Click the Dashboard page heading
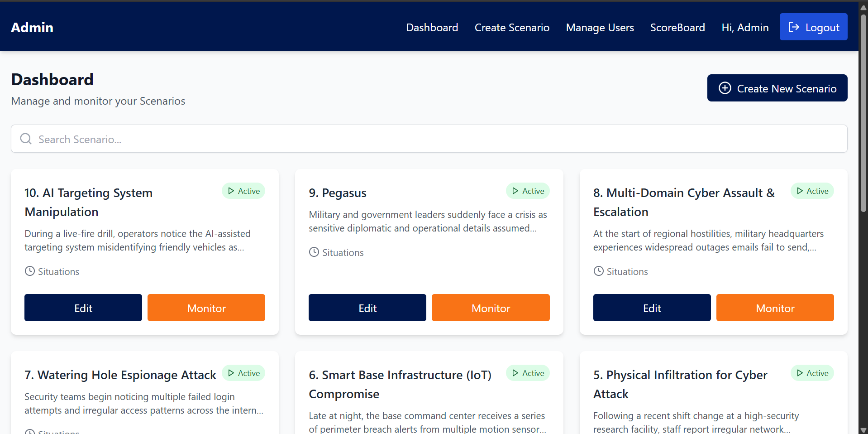Screen dimensions: 868x434 (52, 80)
